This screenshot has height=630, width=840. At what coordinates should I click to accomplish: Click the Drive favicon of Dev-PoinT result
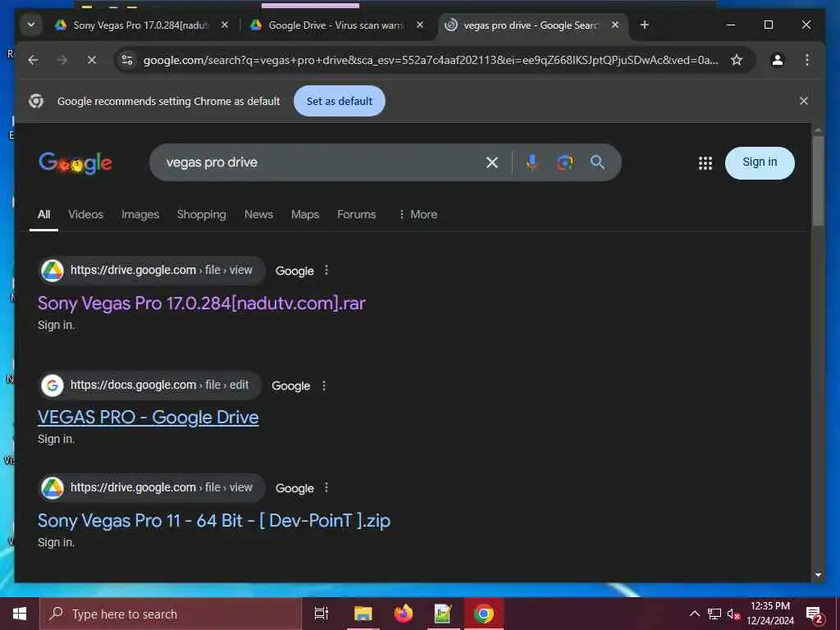(52, 488)
